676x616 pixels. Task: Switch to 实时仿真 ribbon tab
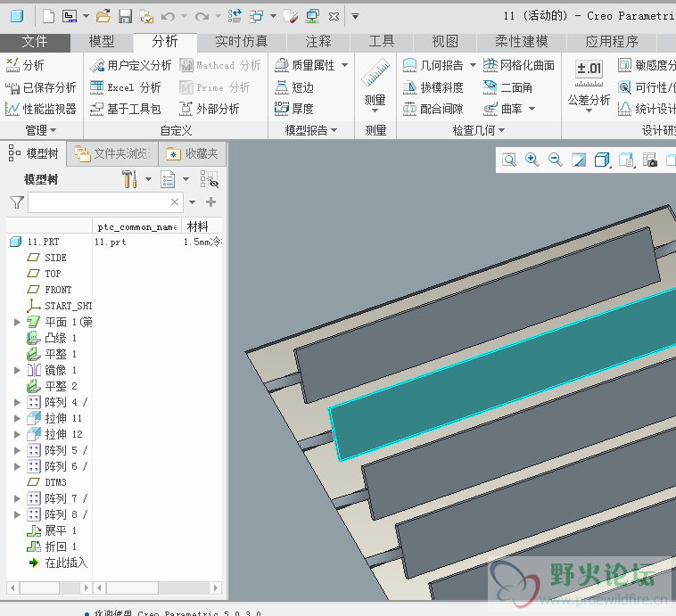[242, 42]
